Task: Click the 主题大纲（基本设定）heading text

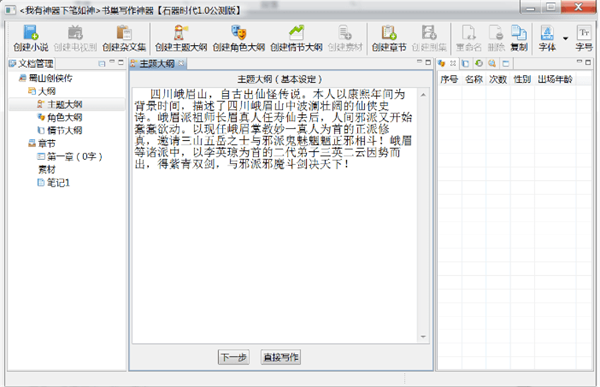Action: point(279,79)
